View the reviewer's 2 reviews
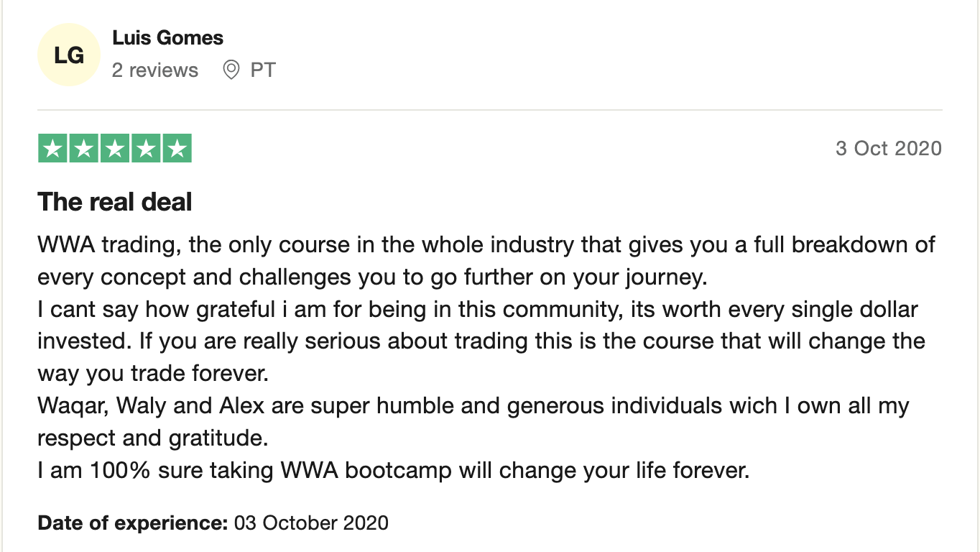This screenshot has height=552, width=980. pos(154,70)
